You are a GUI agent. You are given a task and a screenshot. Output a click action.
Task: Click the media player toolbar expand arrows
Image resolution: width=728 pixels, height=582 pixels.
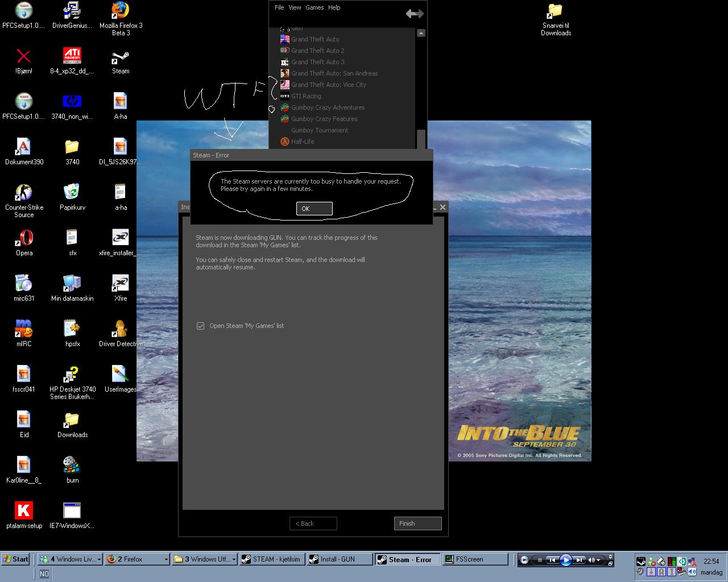pyautogui.click(x=610, y=556)
